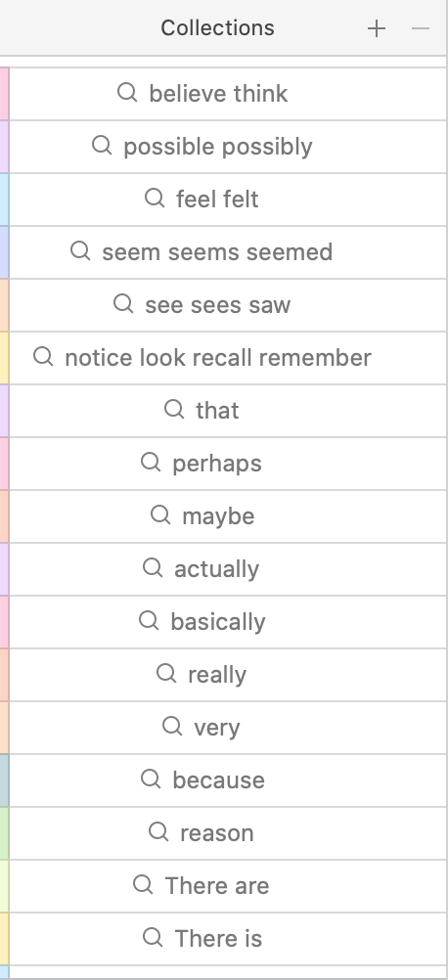The image size is (448, 980).
Task: Select the 'actually' collection
Action: (228, 569)
